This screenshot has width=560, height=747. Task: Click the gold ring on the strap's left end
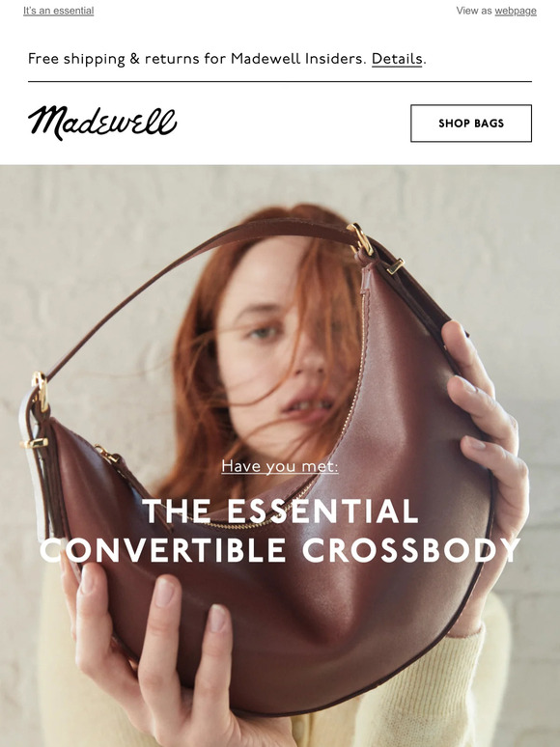[x=41, y=391]
